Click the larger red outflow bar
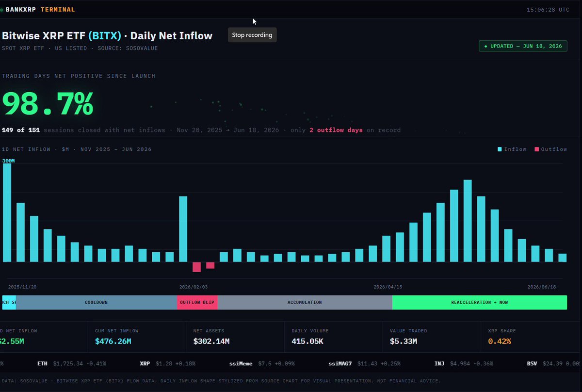The width and height of the screenshot is (582, 392). 196,267
